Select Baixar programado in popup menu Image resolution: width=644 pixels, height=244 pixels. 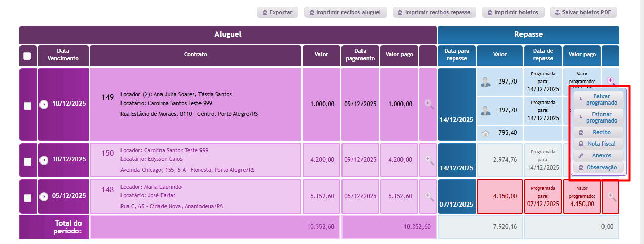598,99
